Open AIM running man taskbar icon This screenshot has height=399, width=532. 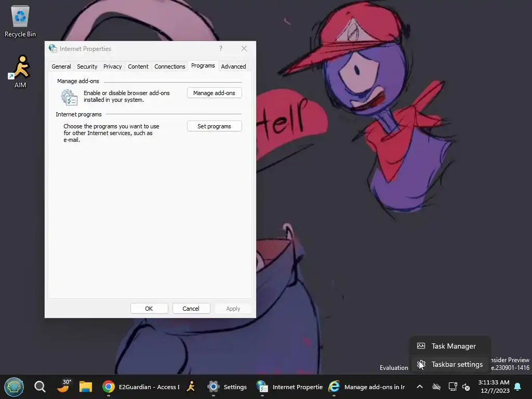tap(191, 387)
